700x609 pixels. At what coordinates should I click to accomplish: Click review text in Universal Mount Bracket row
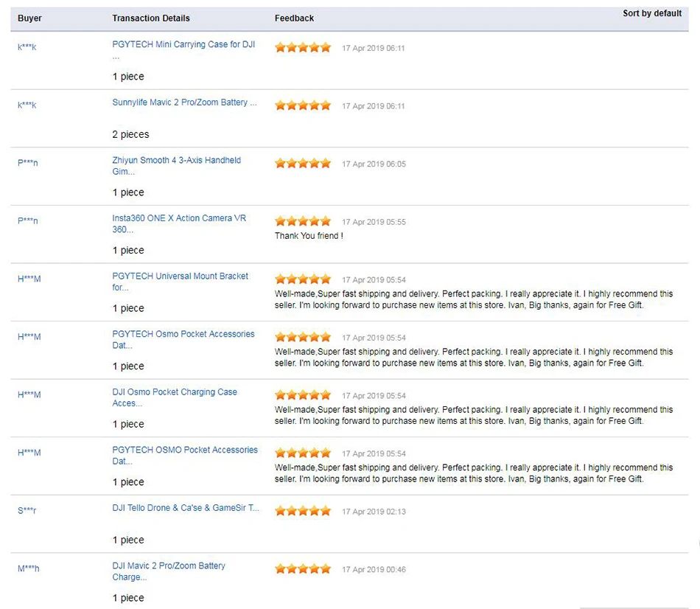(x=474, y=299)
